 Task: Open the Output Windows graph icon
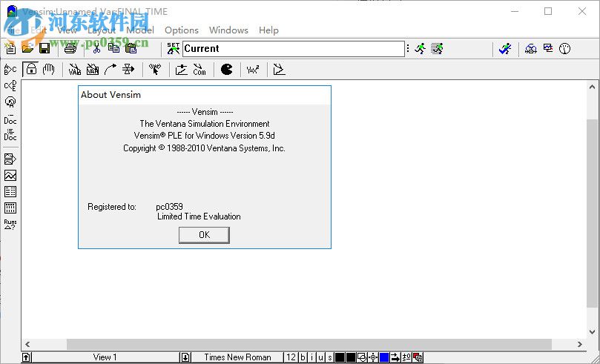[x=548, y=48]
